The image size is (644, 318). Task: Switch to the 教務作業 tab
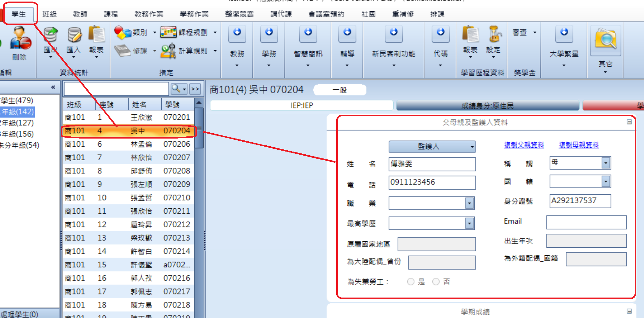point(149,14)
